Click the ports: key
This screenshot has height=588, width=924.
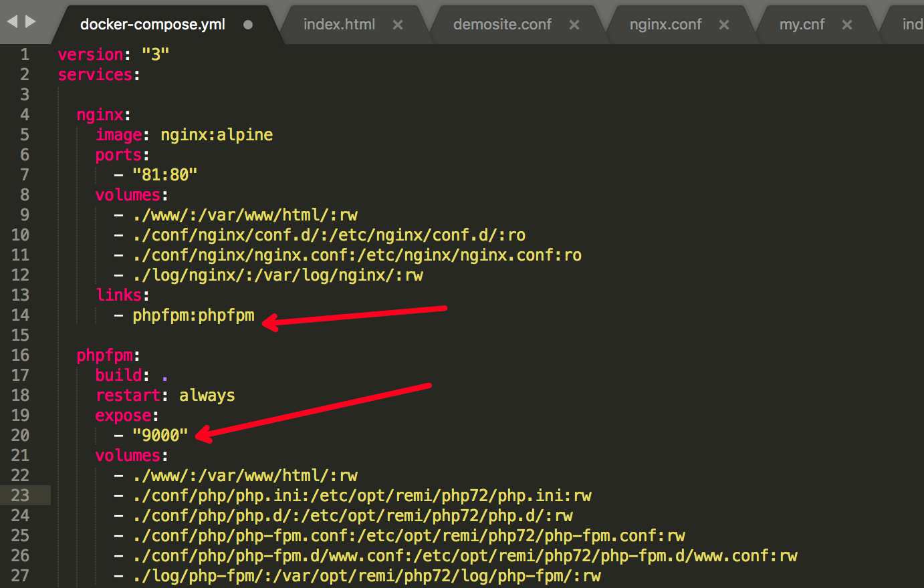click(122, 155)
